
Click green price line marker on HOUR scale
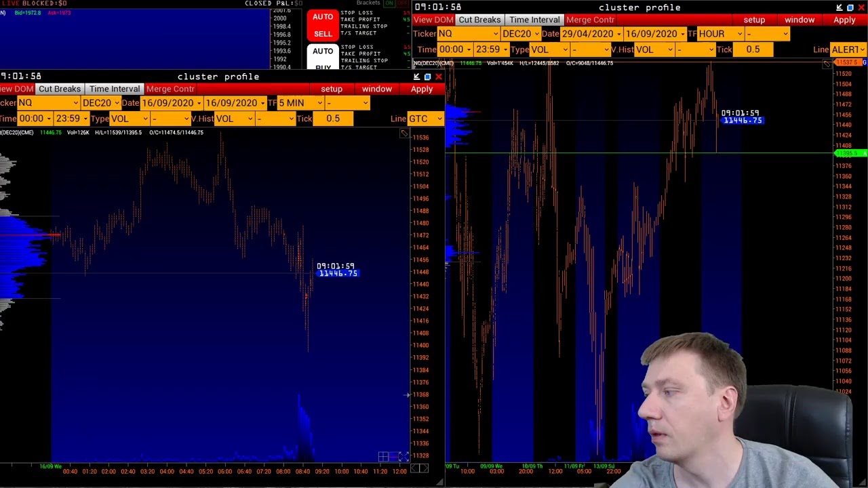click(x=850, y=154)
